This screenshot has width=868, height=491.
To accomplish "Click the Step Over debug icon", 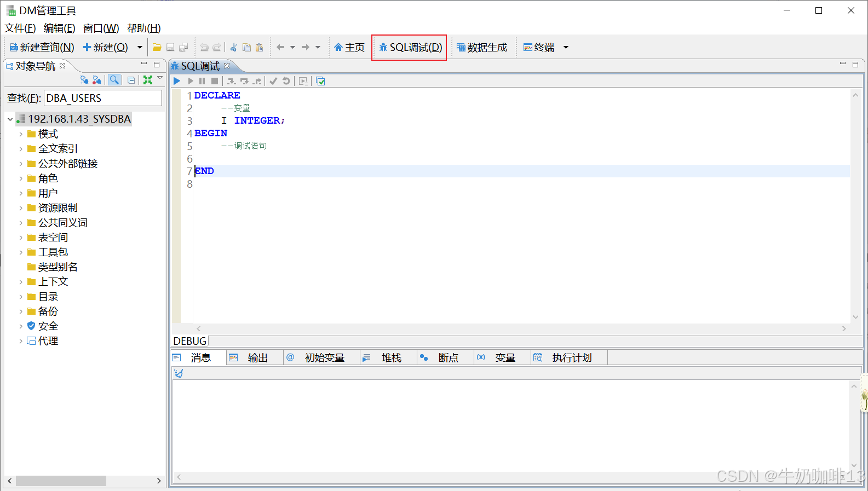I will click(244, 81).
